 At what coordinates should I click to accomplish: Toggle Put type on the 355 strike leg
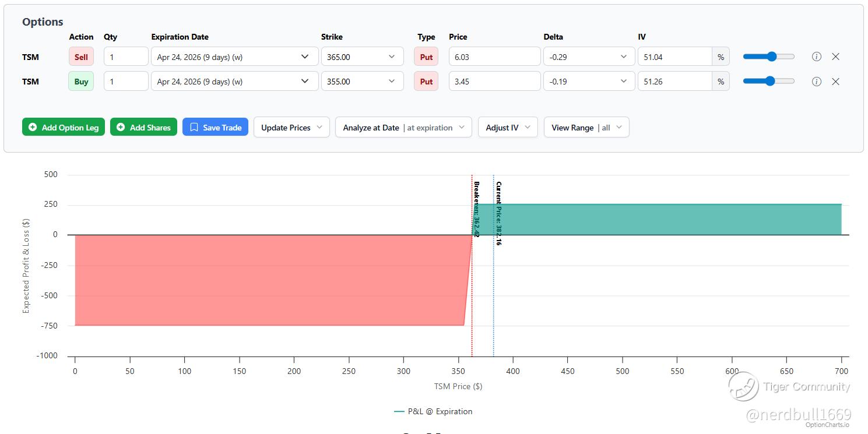[426, 82]
